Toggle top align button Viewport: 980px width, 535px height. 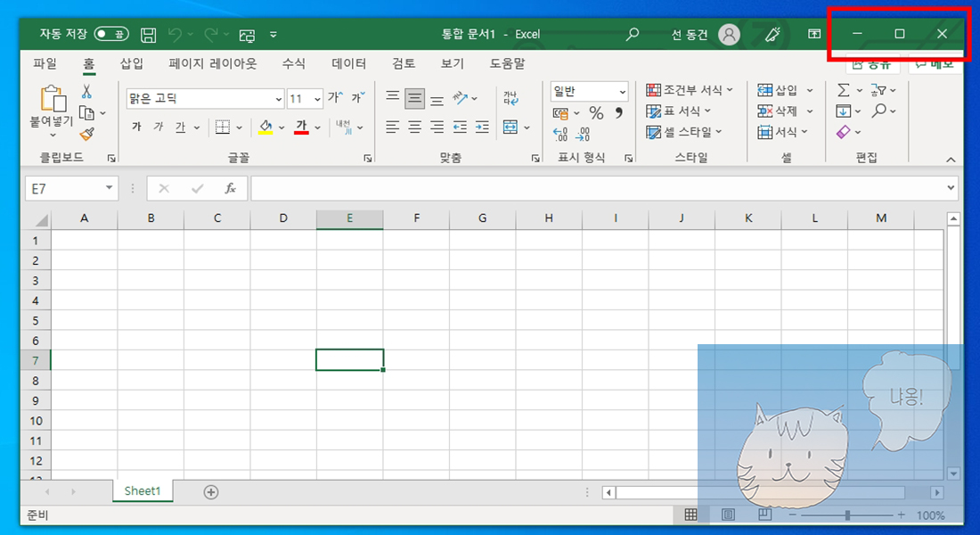393,97
